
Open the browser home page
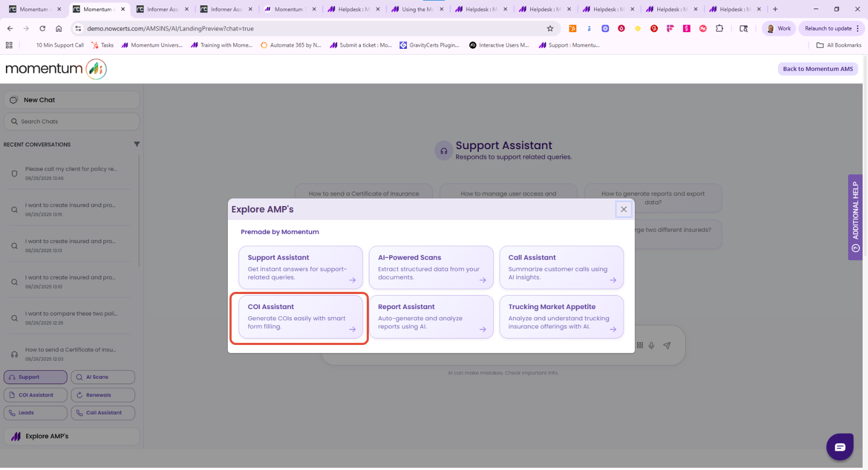point(59,28)
